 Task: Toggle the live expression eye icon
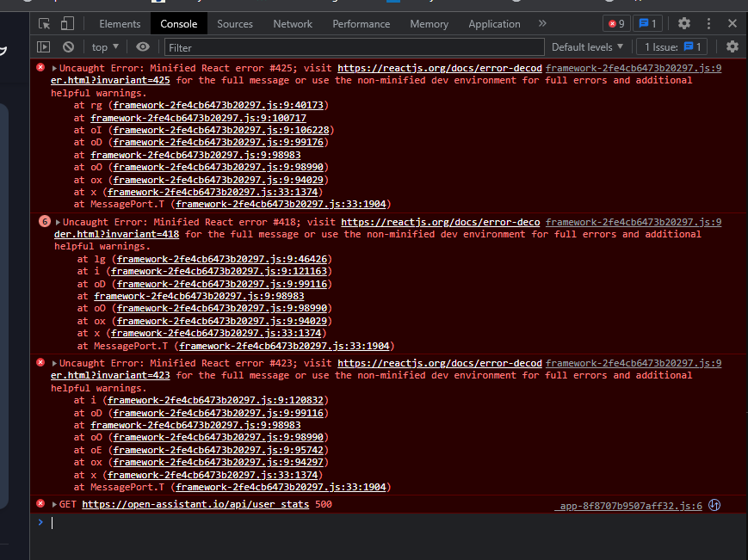[x=143, y=46]
